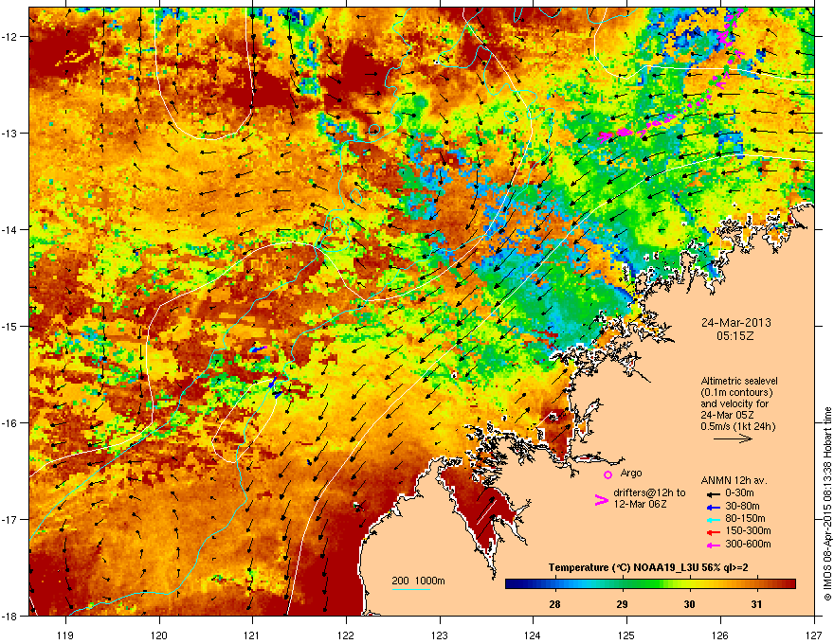Click the '0.5m/s (1kt 24h)' text
834x644 pixels.
[x=737, y=426]
